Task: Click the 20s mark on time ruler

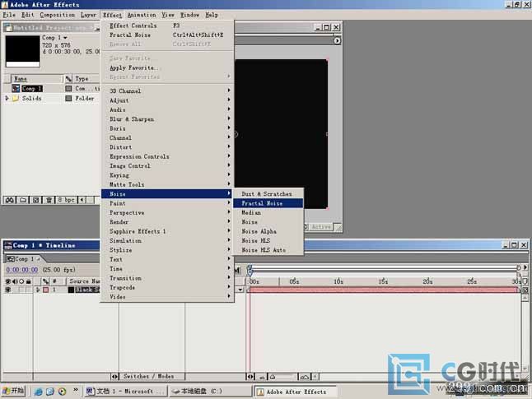Action: click(x=427, y=281)
